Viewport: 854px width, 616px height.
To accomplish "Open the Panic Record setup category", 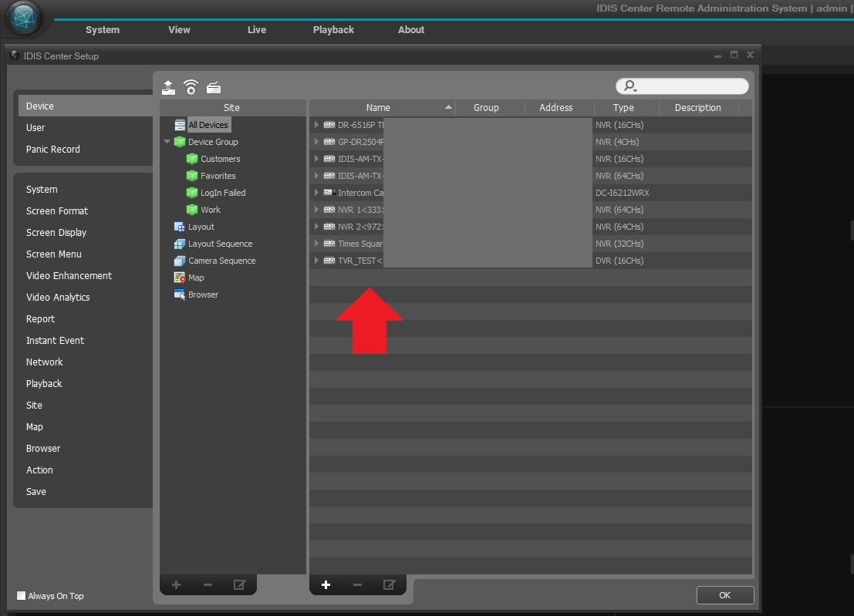I will pos(52,149).
